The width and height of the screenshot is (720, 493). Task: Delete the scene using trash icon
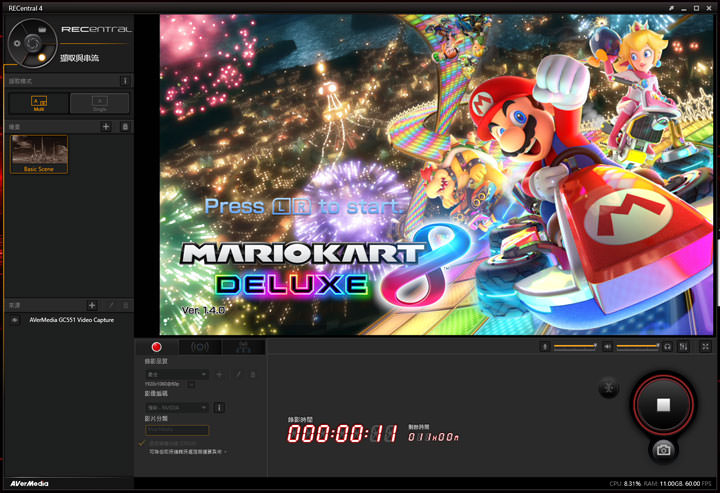click(x=124, y=127)
